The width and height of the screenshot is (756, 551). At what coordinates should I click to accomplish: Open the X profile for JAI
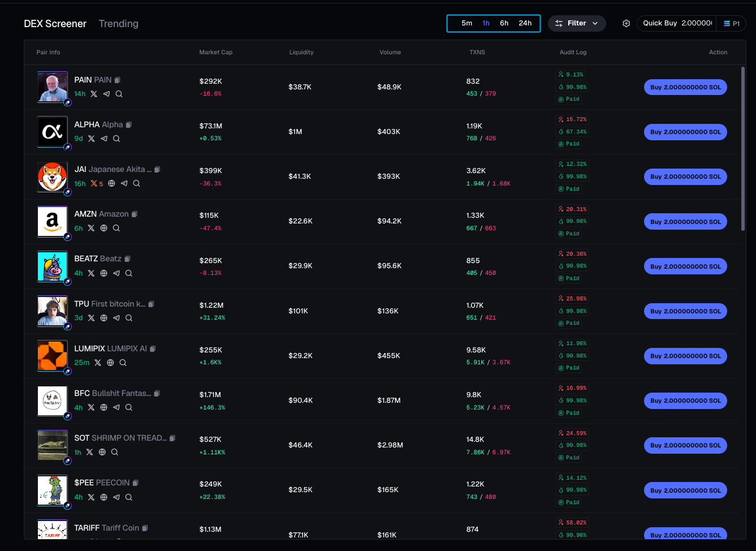pos(94,183)
